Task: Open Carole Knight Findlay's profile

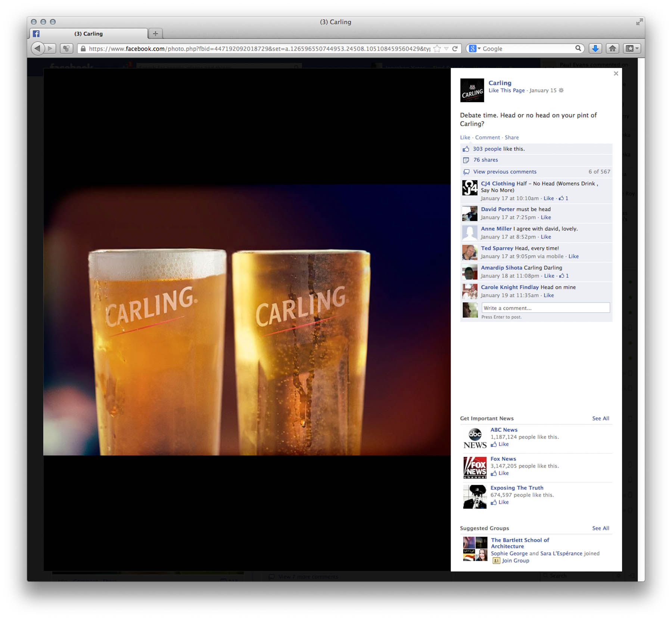Action: coord(510,287)
